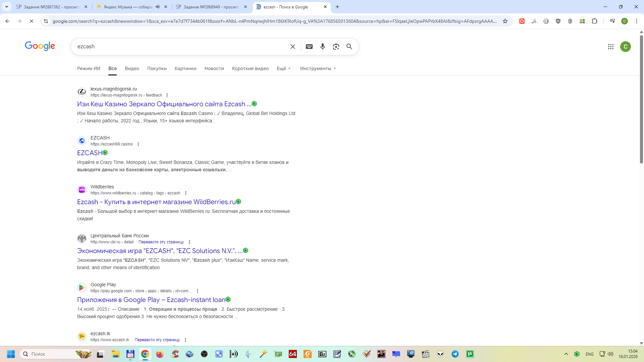This screenshot has height=362, width=644.
Task: Open the tab search dropdown arrow
Action: click(6, 7)
